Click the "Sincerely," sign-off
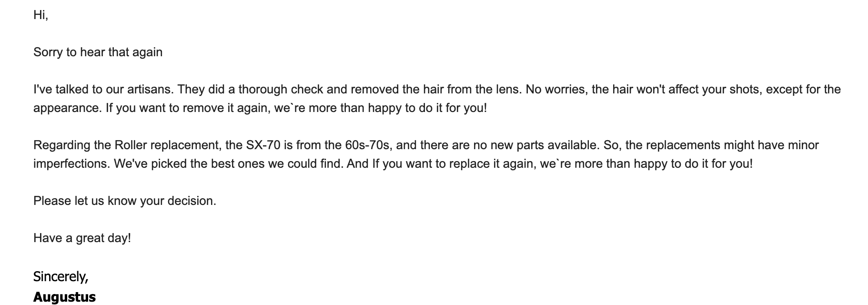The image size is (868, 305). point(61,276)
